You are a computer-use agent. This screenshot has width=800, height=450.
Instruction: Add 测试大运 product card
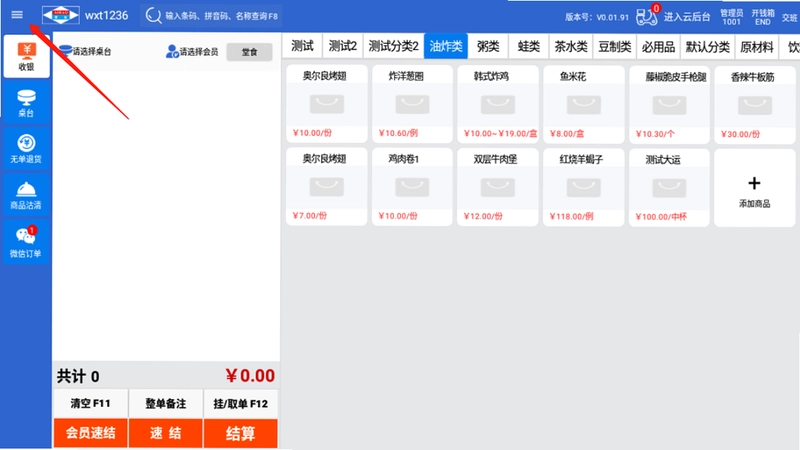click(669, 188)
